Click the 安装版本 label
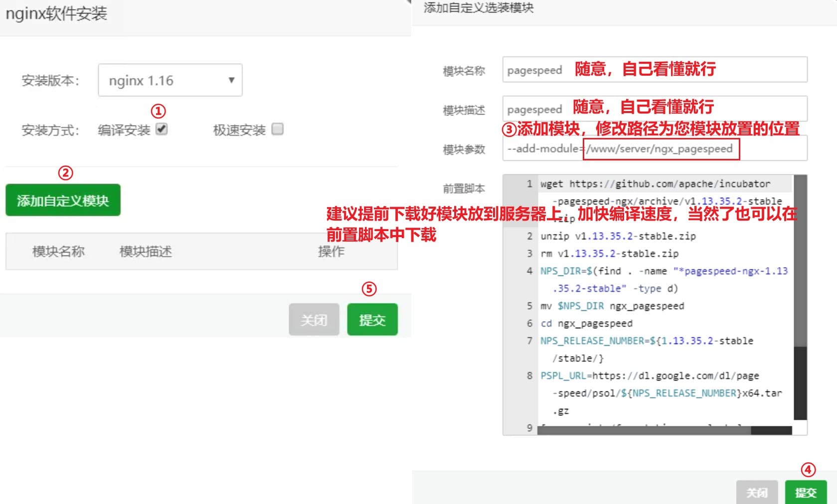The image size is (837, 504). coord(50,80)
